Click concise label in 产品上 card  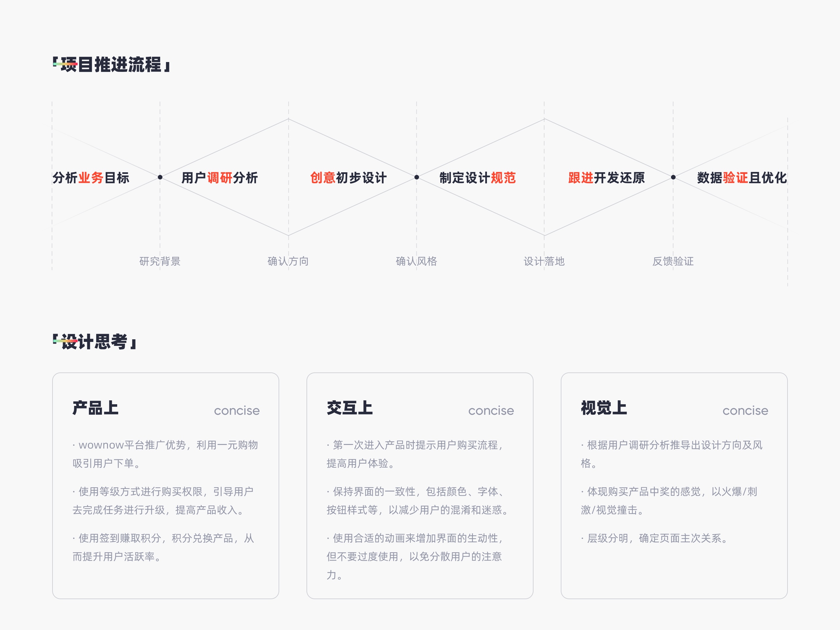pos(237,411)
